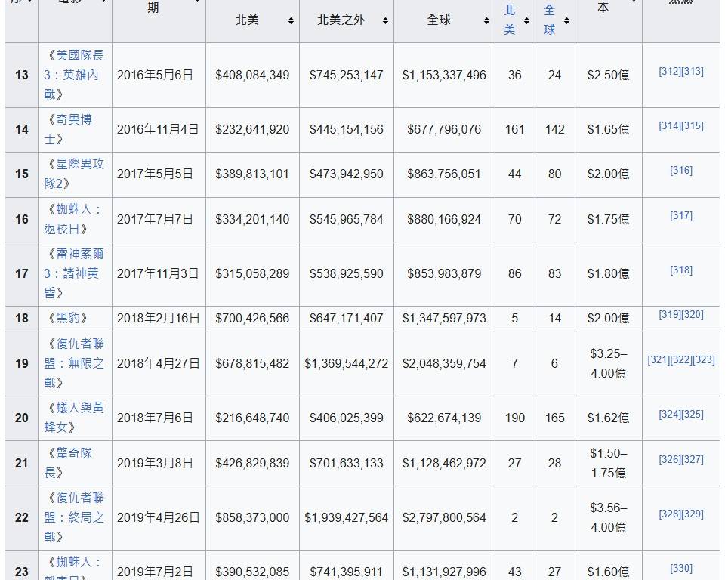Follow citation [312]

pyautogui.click(x=670, y=71)
